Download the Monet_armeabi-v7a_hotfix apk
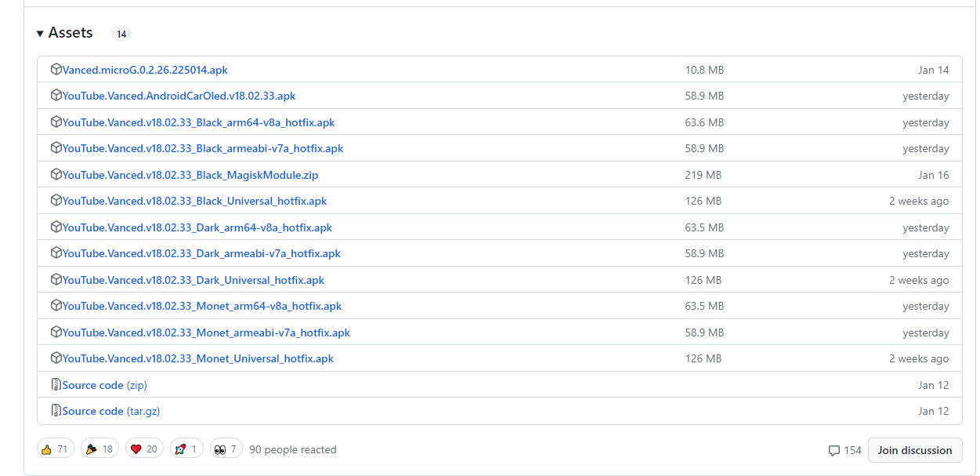This screenshot has height=476, width=980. click(x=206, y=332)
